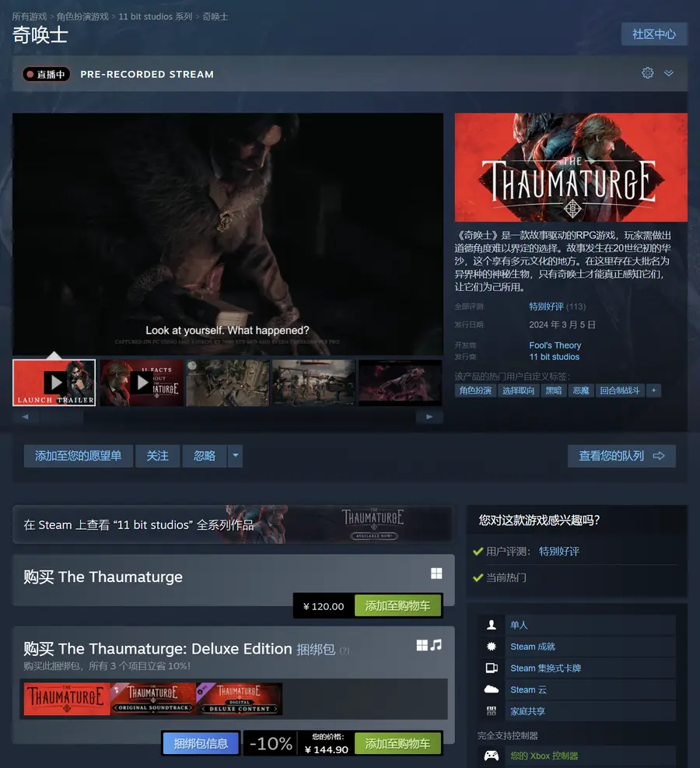This screenshot has width=700, height=768.
Task: Play the 11 Facts video thumbnail
Action: tap(142, 383)
